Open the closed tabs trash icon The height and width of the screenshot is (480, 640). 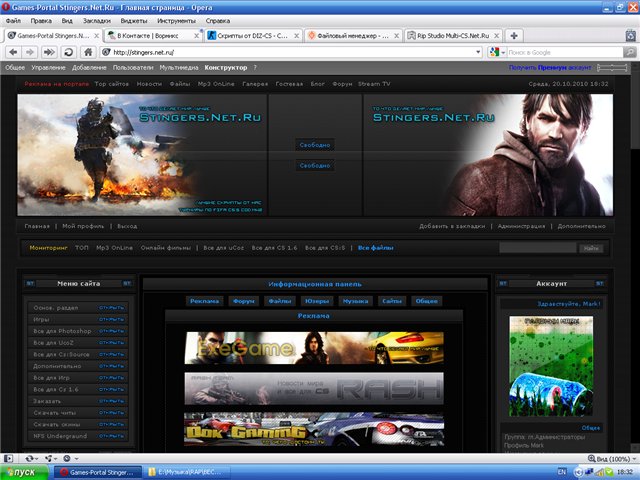[x=631, y=36]
